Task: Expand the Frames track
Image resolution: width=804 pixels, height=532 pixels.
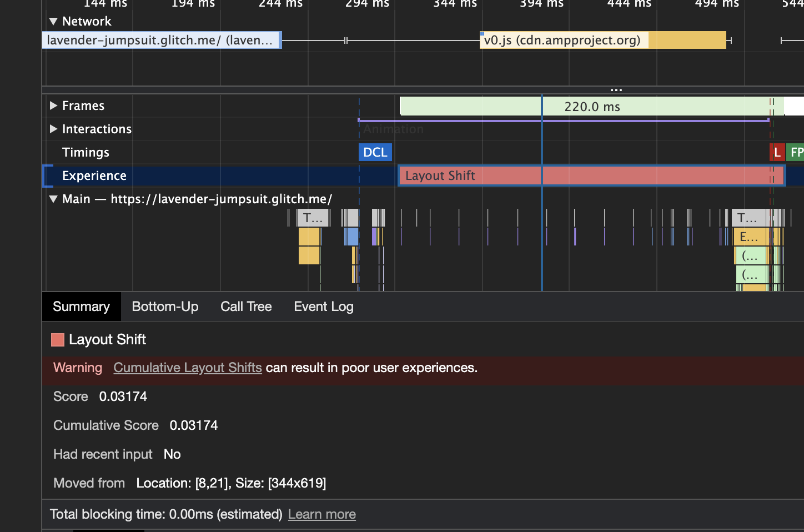Action: coord(53,106)
